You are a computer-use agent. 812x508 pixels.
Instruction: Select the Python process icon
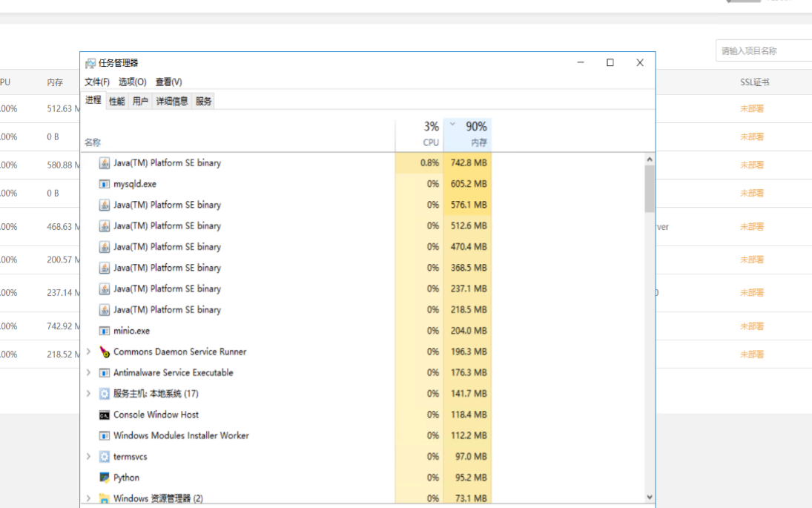coord(105,478)
